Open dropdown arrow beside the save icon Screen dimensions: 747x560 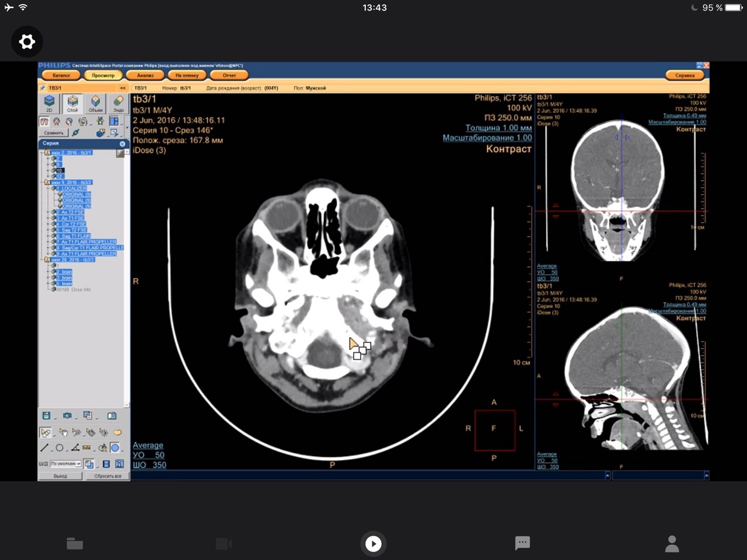[55, 418]
